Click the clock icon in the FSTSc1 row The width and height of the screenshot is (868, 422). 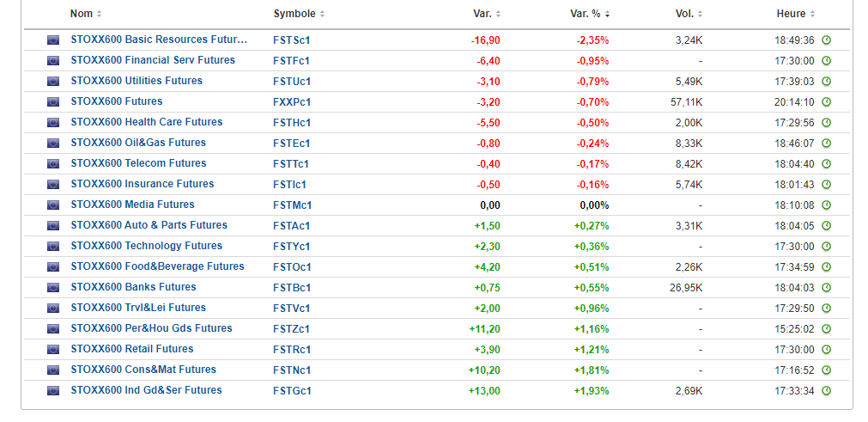tap(826, 40)
